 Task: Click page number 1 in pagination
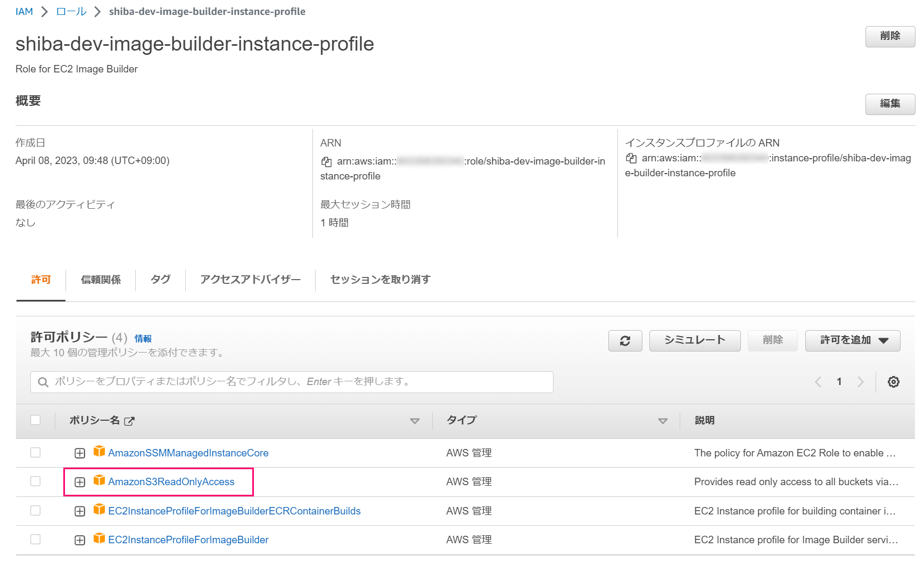[x=839, y=382]
